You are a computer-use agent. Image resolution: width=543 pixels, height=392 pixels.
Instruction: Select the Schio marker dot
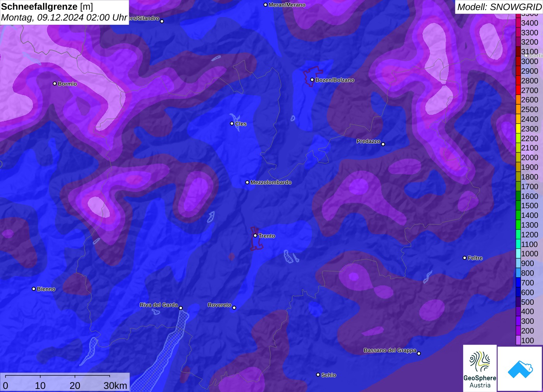pos(318,375)
